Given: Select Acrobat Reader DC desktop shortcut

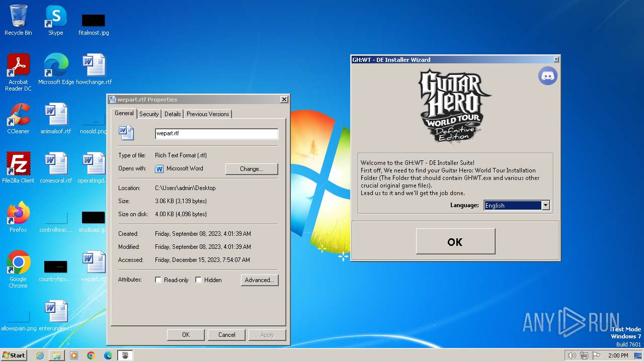Looking at the screenshot, I should coord(18,72).
